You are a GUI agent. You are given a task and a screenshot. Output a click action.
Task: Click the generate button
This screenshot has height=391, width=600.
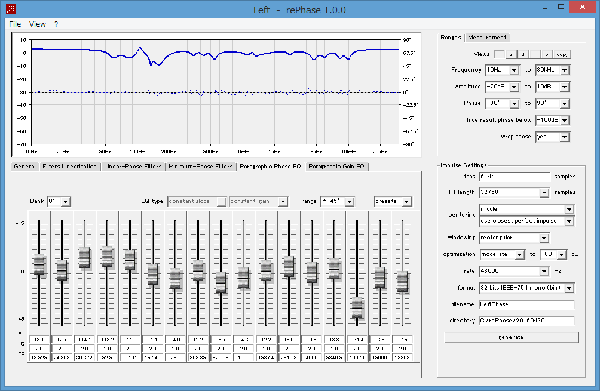tap(511, 337)
